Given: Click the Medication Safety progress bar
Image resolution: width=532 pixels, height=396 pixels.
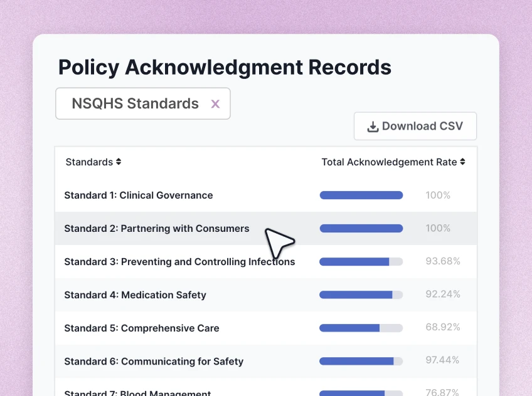Looking at the screenshot, I should (x=361, y=294).
